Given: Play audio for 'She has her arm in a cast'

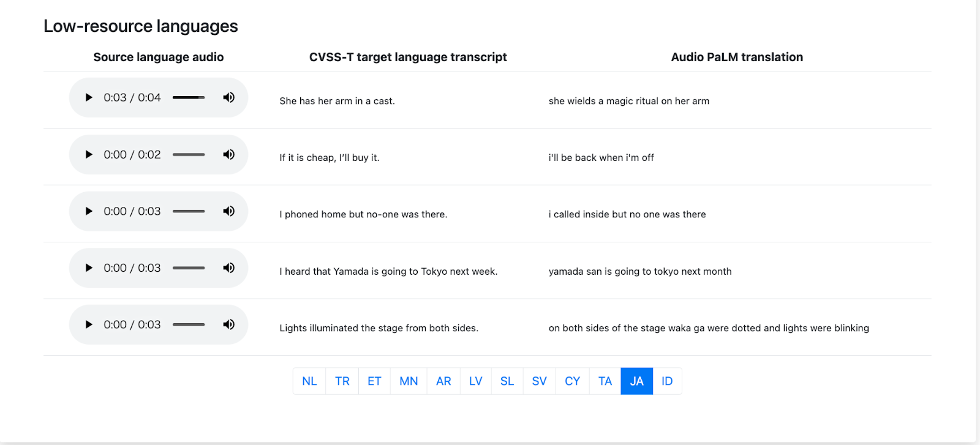Looking at the screenshot, I should point(89,97).
